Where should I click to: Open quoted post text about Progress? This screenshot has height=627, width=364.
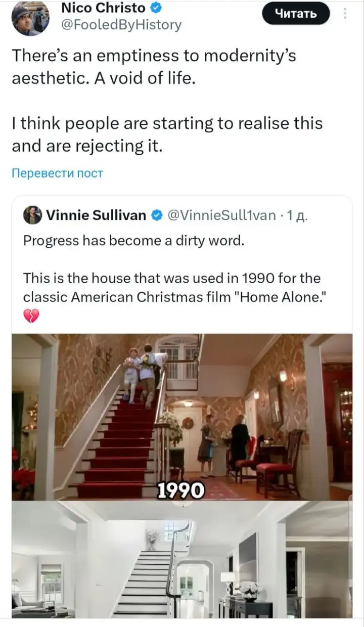(134, 241)
